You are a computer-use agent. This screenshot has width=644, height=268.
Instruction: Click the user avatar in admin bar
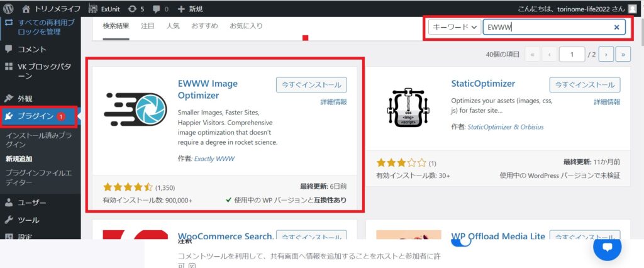[x=632, y=9]
